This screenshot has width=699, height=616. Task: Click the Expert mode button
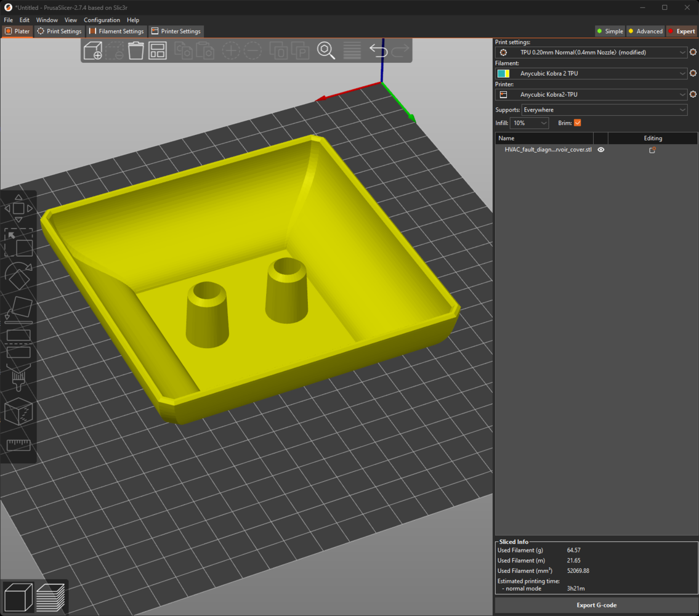pos(681,31)
